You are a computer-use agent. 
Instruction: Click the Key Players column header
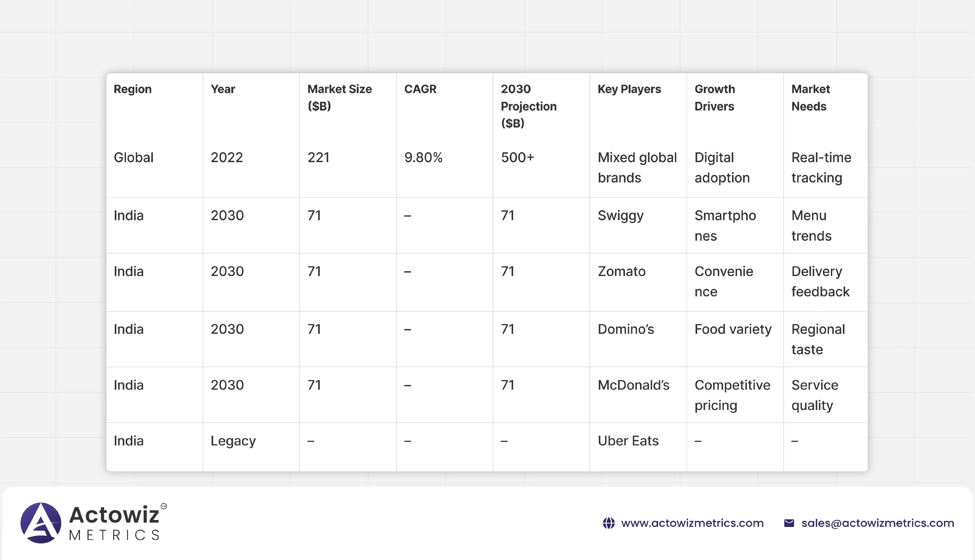(x=629, y=89)
